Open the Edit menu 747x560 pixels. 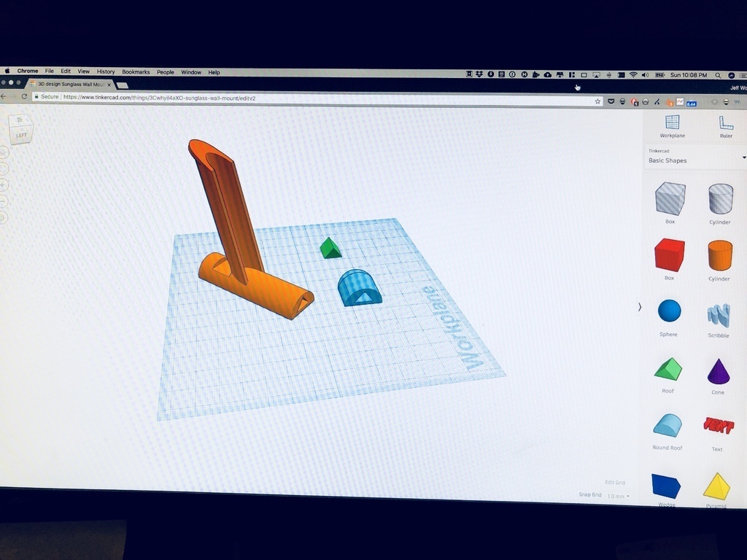pyautogui.click(x=66, y=71)
